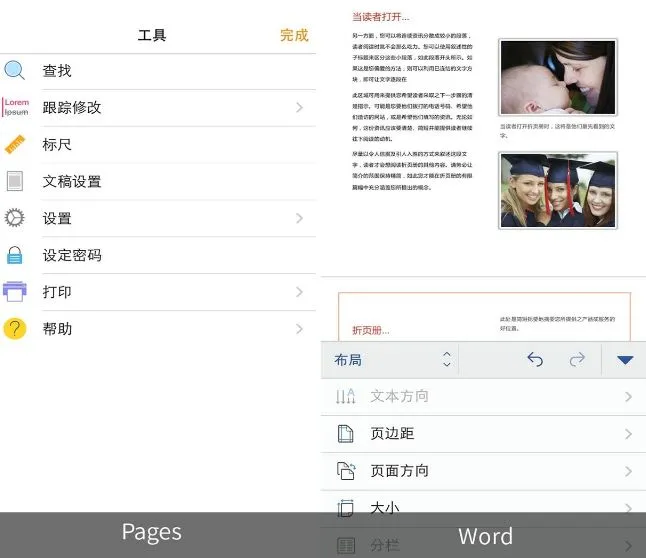Tap the 折页册... heading text

pos(370,330)
